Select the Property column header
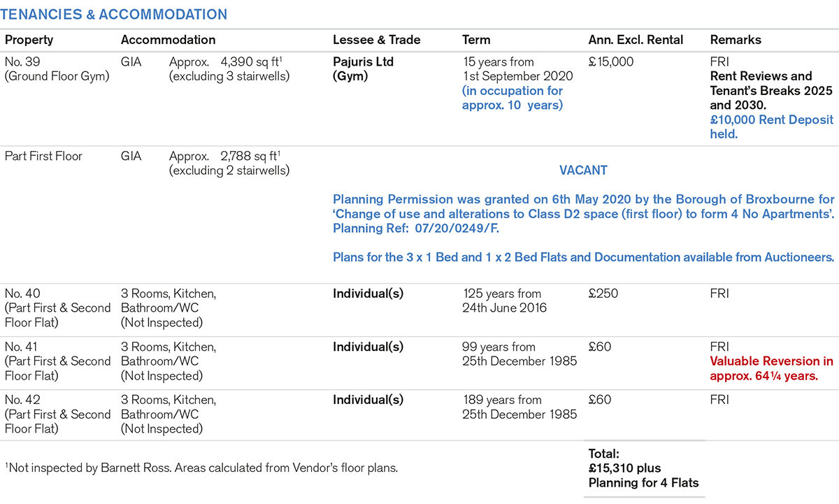 [29, 40]
